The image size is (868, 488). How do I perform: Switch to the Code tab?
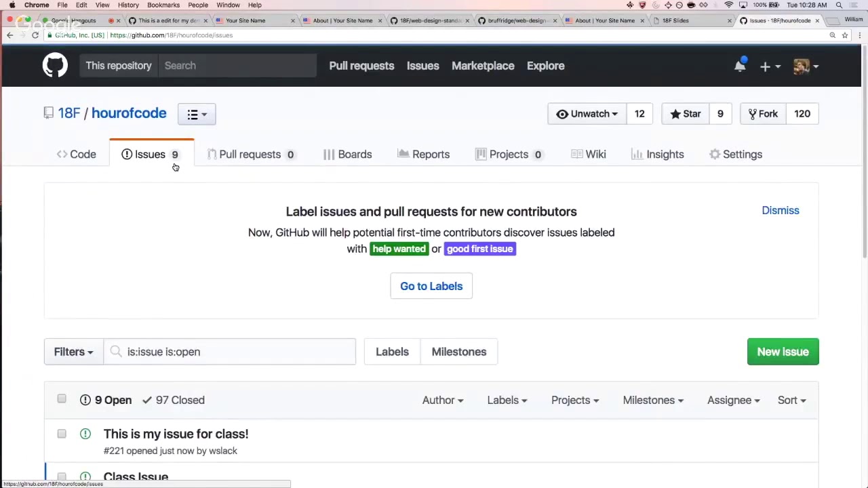click(x=77, y=155)
